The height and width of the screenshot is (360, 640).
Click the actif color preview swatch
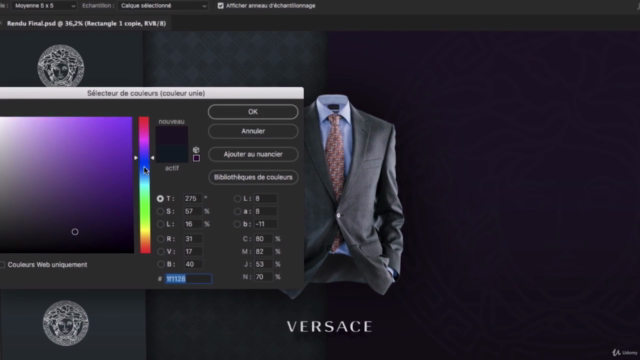pos(172,154)
